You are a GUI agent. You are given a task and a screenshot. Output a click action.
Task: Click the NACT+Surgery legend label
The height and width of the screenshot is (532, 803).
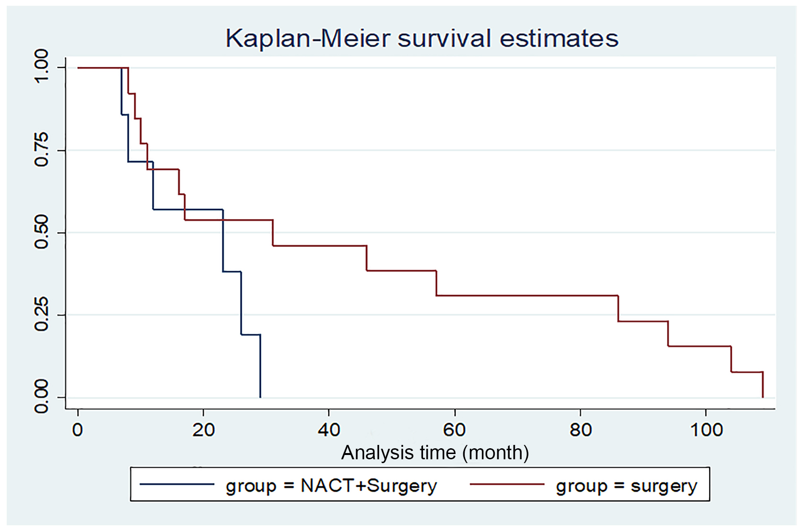point(331,486)
